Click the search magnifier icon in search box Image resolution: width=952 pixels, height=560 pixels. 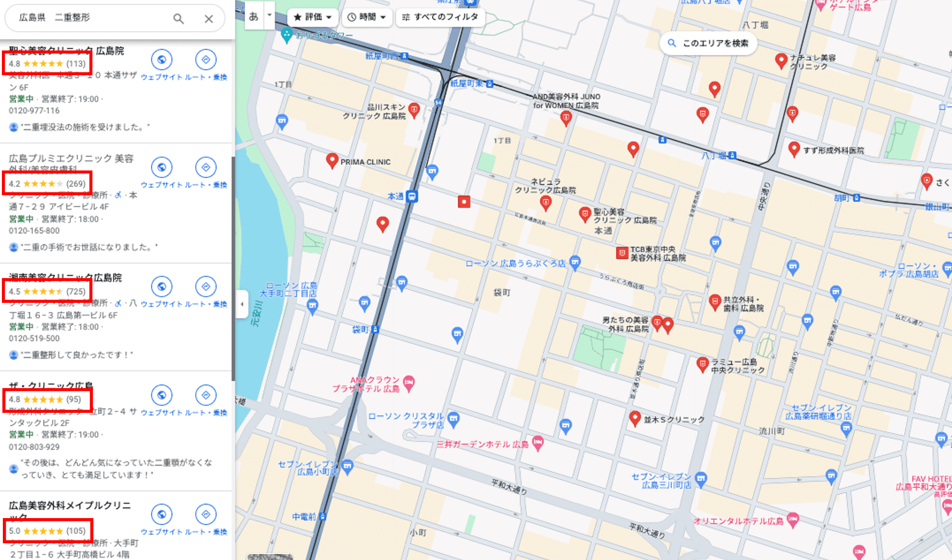click(178, 19)
